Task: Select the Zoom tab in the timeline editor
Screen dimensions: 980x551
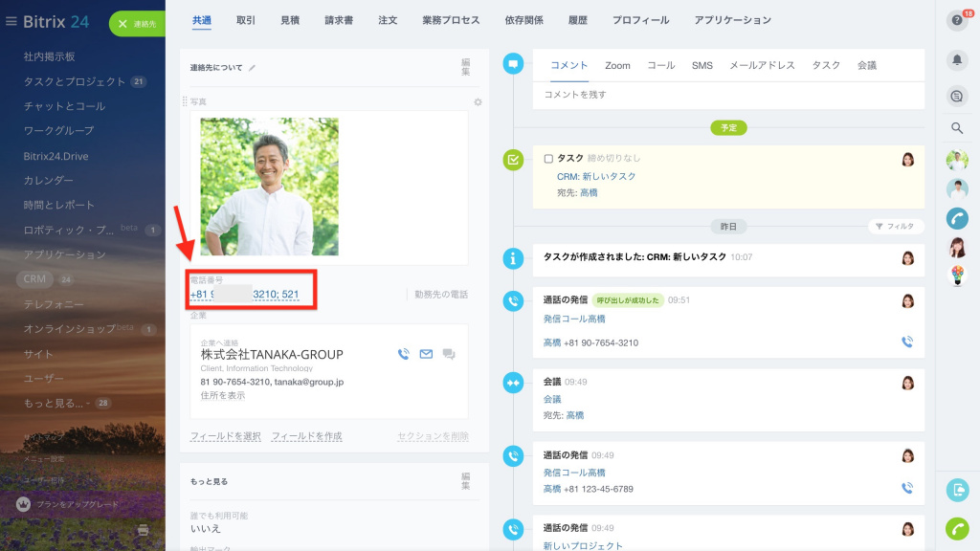Action: point(617,65)
